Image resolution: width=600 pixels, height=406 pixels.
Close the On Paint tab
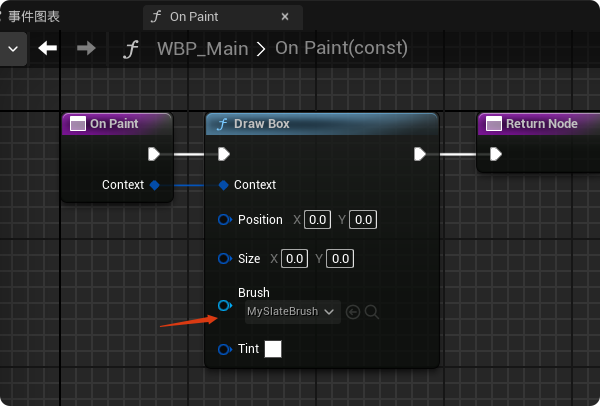285,17
